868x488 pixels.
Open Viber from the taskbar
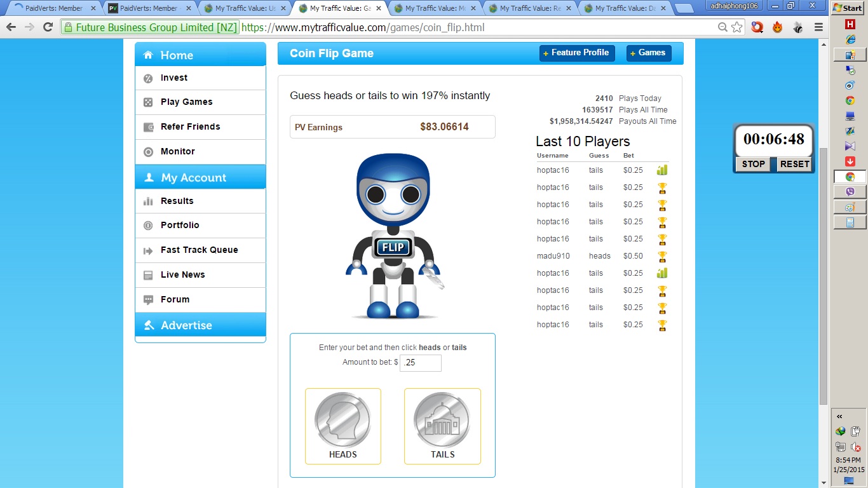850,192
